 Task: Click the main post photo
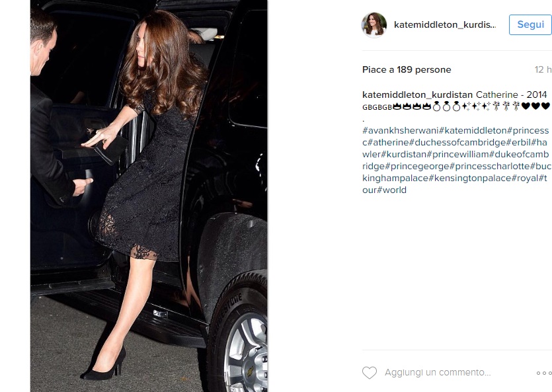(x=149, y=196)
